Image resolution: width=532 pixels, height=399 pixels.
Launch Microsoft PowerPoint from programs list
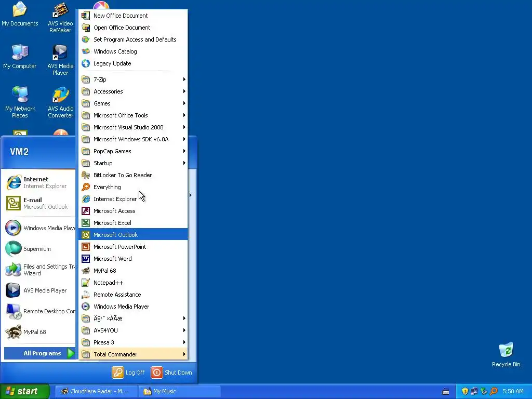[x=133, y=247]
